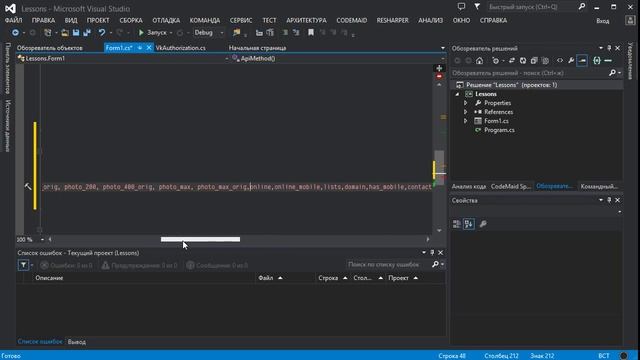The width and height of the screenshot is (640, 360).
Task: Click the Refresh icon in Solution Explorer
Action: [523, 61]
